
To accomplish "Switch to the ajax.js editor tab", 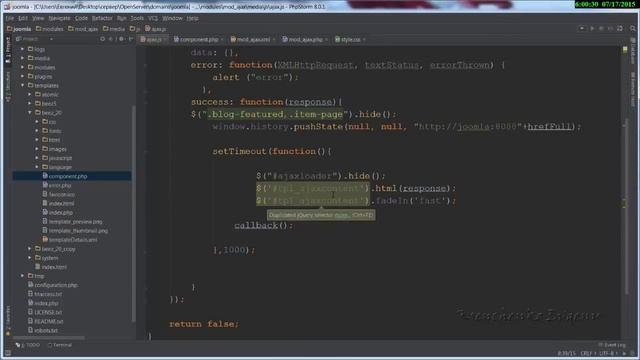I will tap(153, 40).
